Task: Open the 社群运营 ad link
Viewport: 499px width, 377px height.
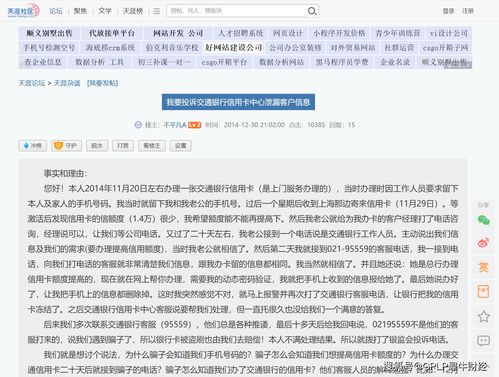Action: click(x=399, y=47)
